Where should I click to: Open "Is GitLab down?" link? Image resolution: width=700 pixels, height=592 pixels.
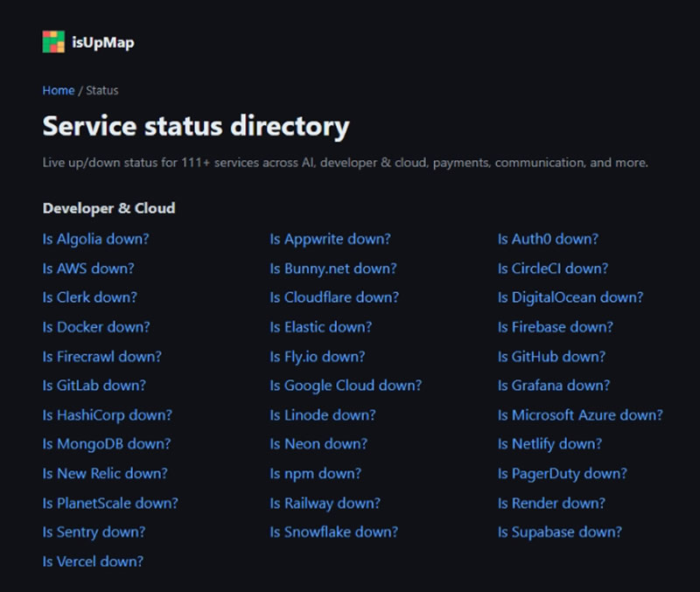pyautogui.click(x=94, y=386)
